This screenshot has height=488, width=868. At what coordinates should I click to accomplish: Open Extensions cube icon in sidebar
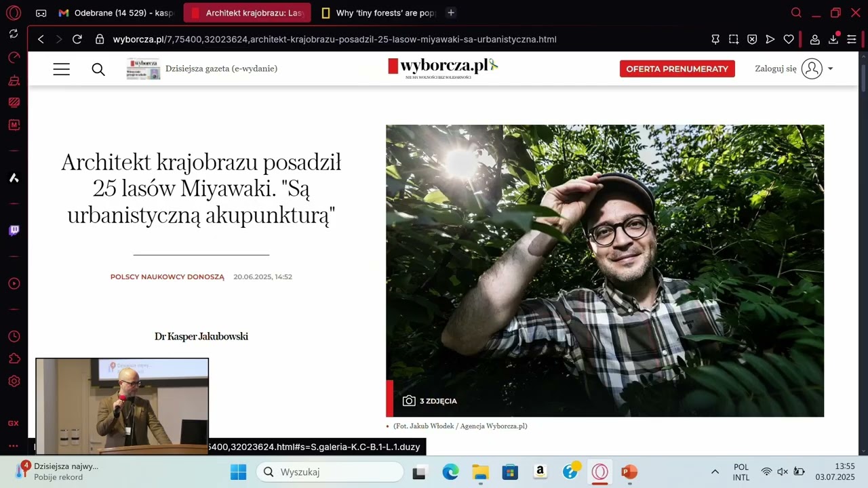click(x=14, y=359)
